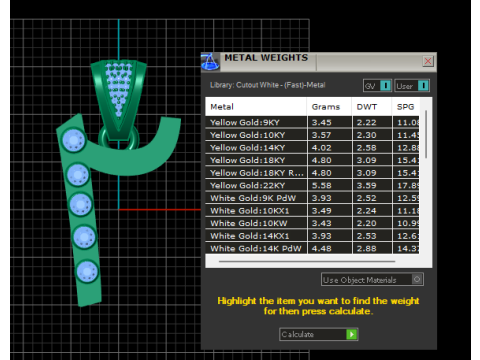
Task: Select the Yellow Gold:9KY row
Action: pyautogui.click(x=312, y=122)
